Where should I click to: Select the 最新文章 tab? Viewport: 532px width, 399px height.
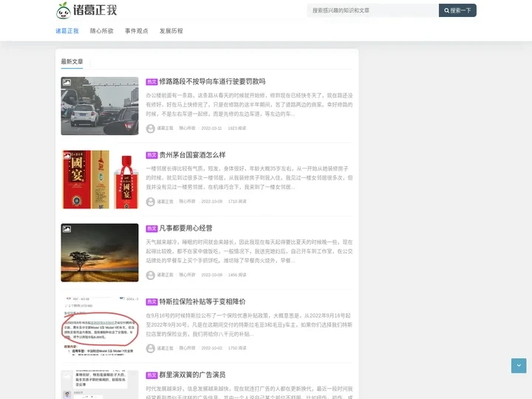tap(72, 61)
